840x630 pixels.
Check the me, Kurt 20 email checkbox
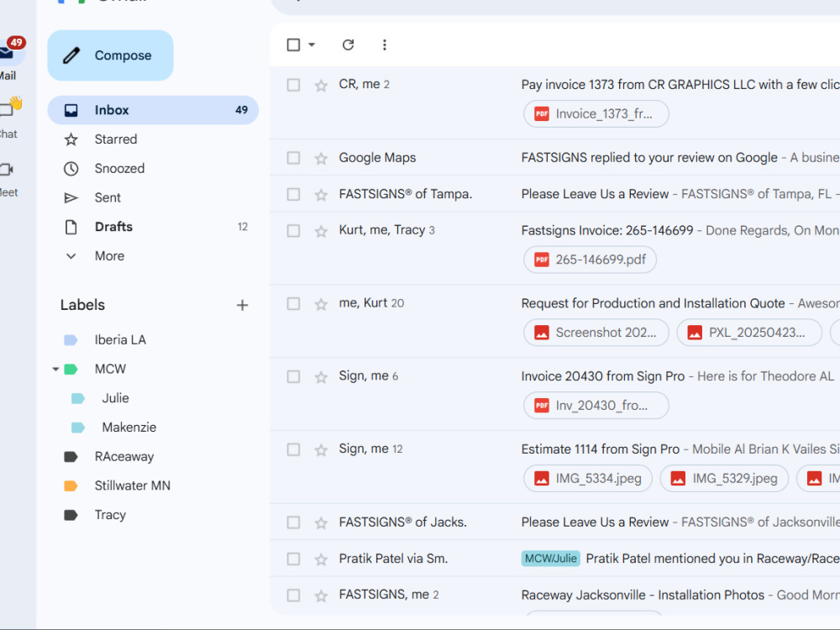[293, 304]
